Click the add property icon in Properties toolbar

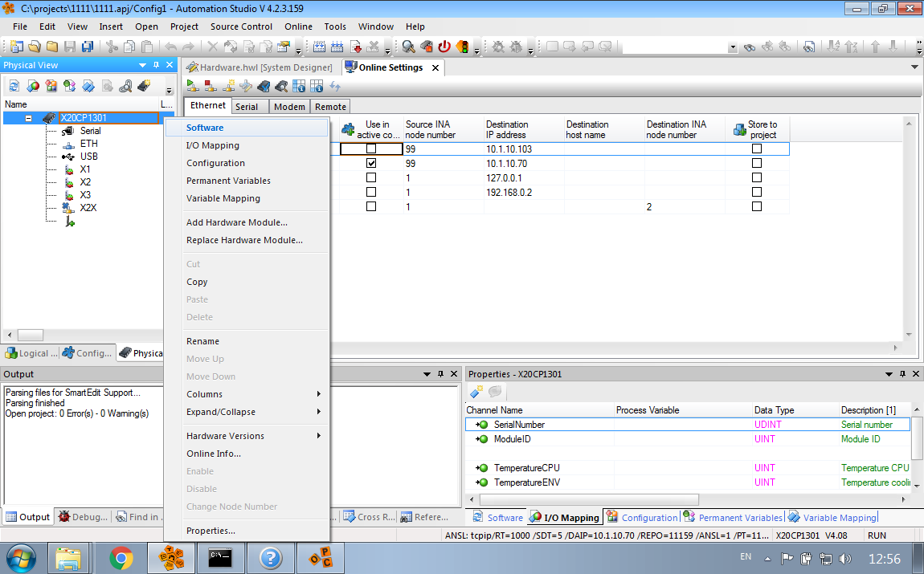click(476, 392)
